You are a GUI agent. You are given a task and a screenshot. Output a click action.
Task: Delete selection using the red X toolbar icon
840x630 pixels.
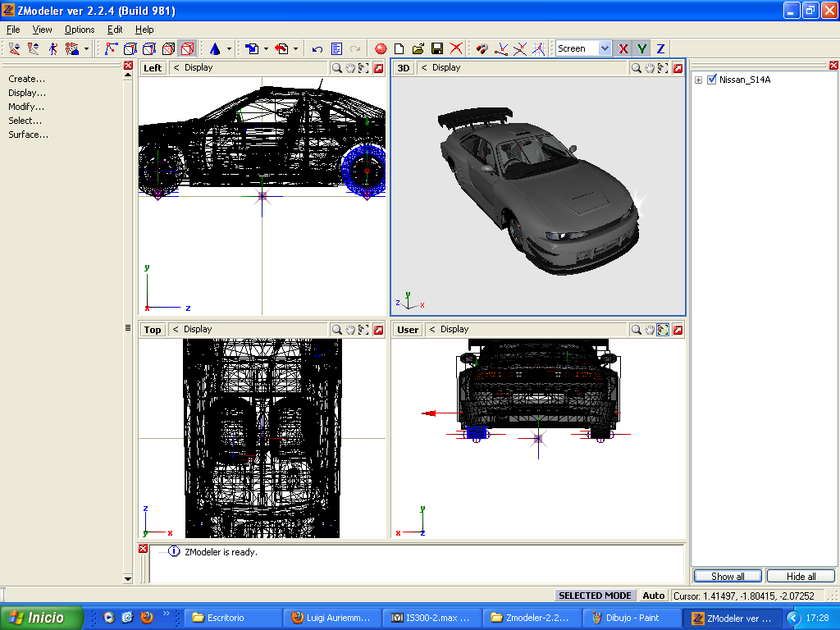point(455,48)
